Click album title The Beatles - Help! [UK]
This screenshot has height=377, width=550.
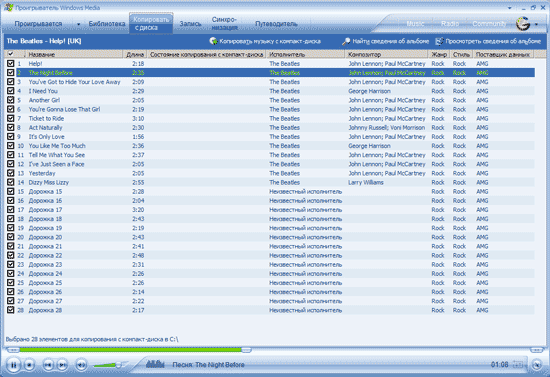click(x=44, y=41)
